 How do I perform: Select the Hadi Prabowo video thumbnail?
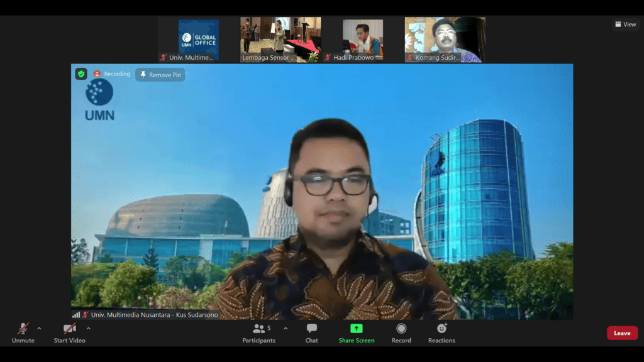click(363, 40)
